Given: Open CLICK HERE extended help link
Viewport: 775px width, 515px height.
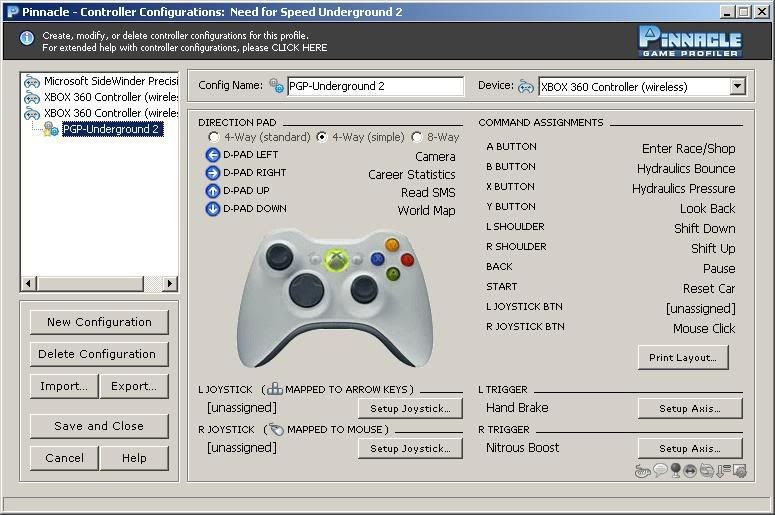Looking at the screenshot, I should (299, 48).
